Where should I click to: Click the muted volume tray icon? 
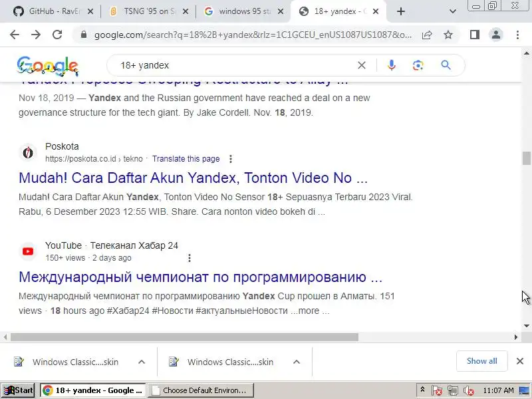pyautogui.click(x=469, y=390)
